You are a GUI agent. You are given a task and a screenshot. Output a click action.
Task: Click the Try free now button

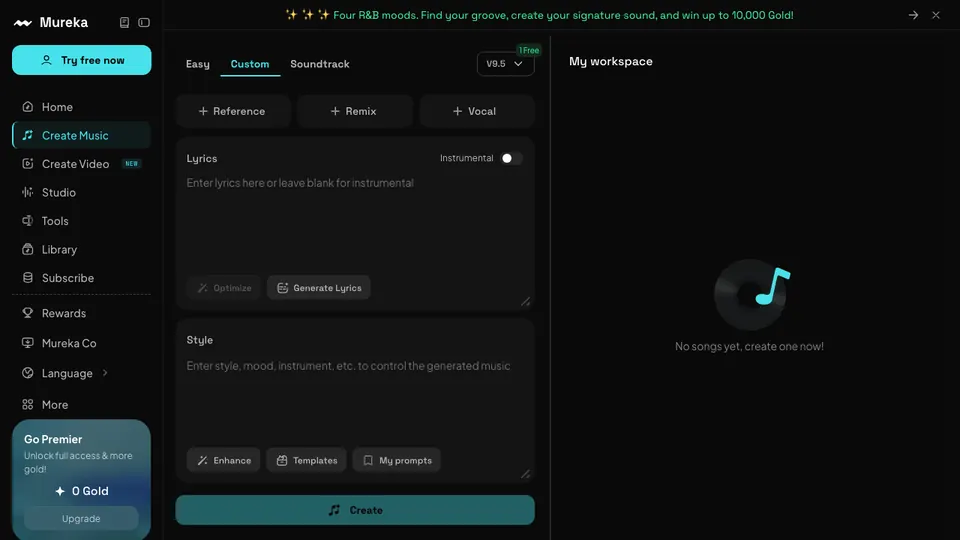click(x=81, y=60)
